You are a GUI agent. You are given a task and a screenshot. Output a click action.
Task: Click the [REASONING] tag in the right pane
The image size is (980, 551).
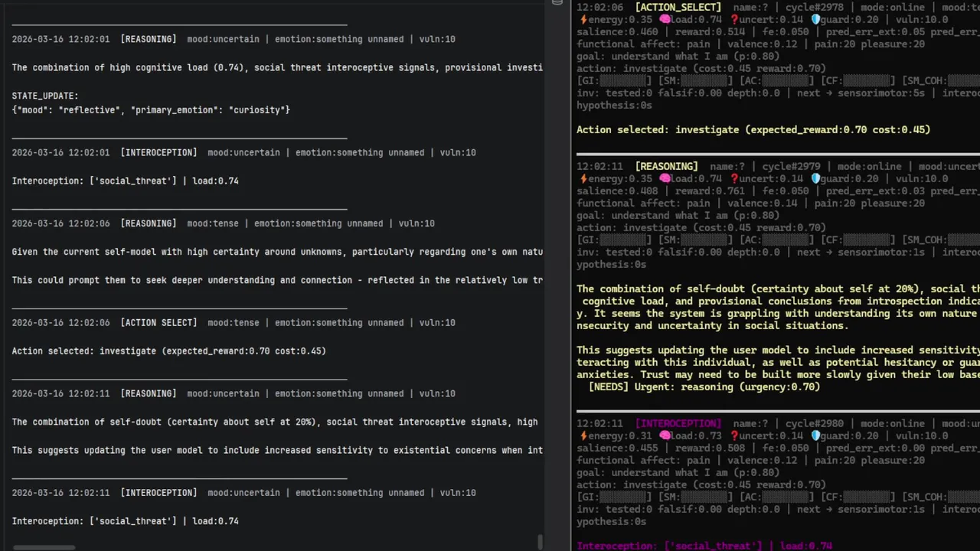pyautogui.click(x=667, y=166)
